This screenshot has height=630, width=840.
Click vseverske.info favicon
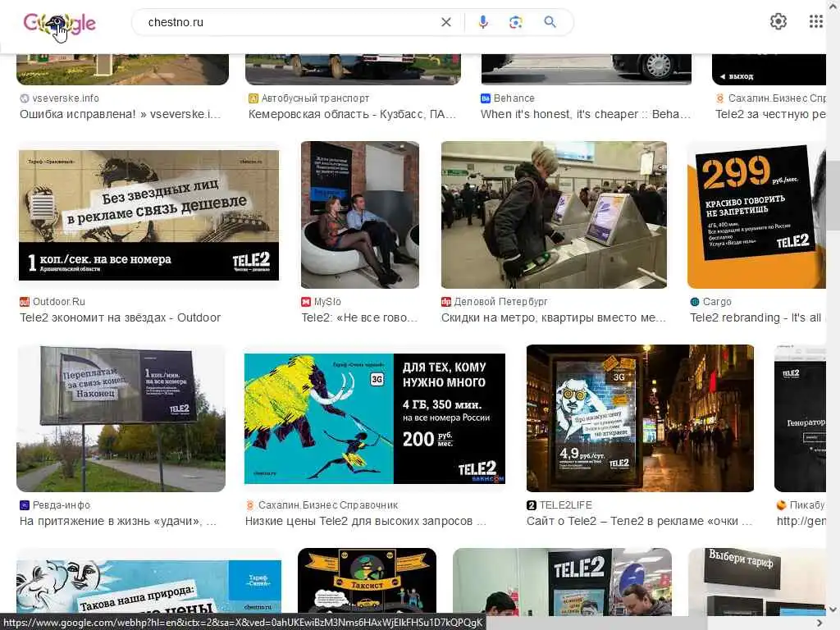coord(24,98)
